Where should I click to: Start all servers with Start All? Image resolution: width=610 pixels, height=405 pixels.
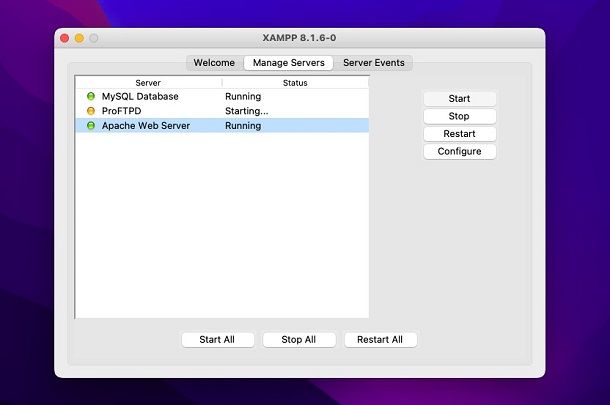(x=217, y=340)
